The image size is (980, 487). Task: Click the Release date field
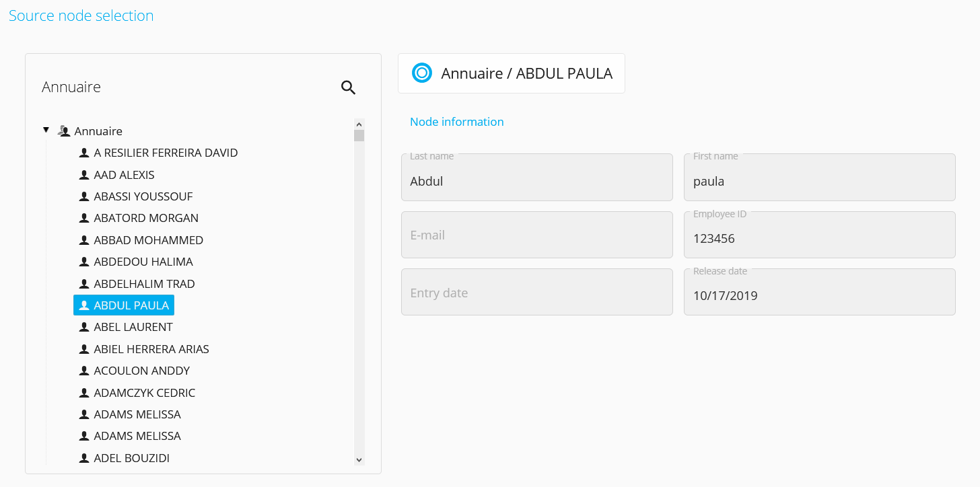[x=820, y=292]
